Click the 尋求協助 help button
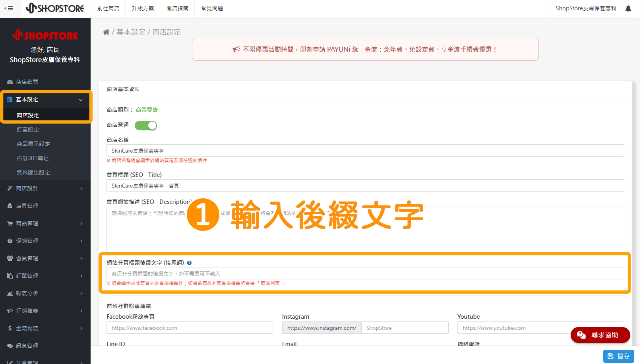641x364 pixels. tap(600, 335)
